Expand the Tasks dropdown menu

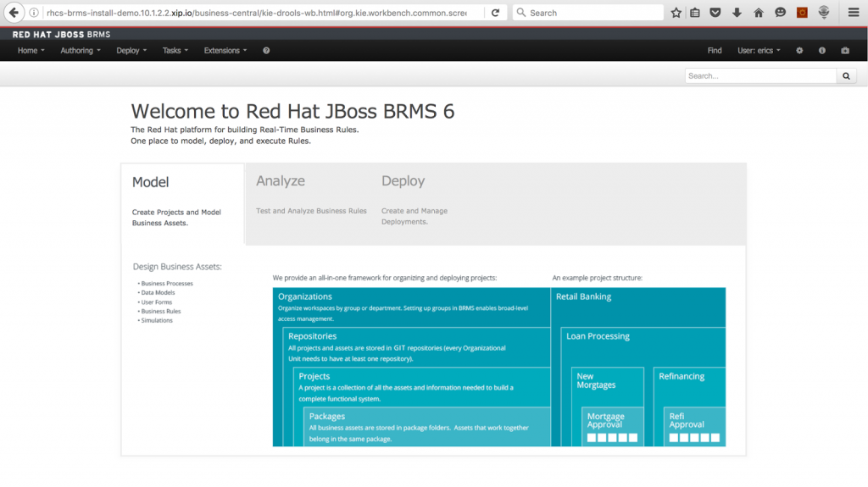pos(175,50)
